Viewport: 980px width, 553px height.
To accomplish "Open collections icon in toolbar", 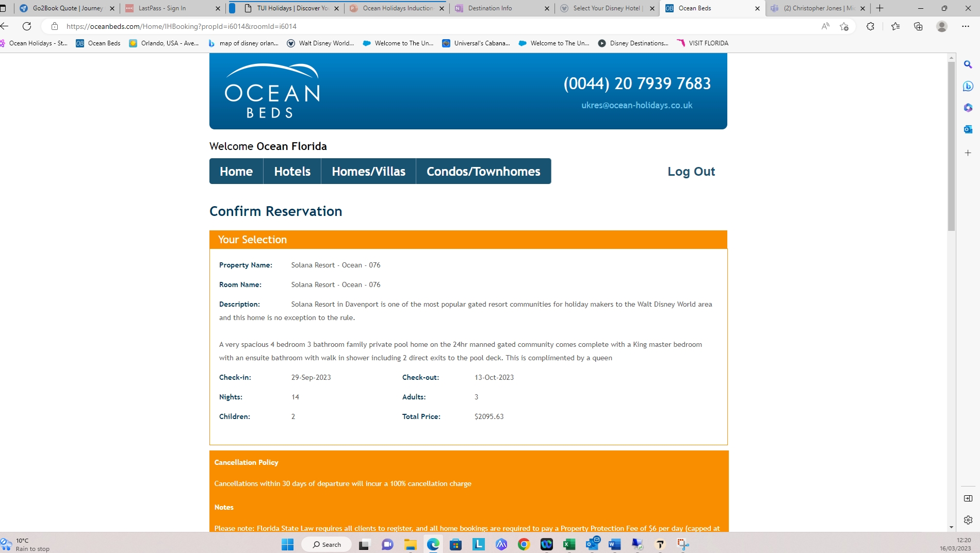I will [x=918, y=26].
